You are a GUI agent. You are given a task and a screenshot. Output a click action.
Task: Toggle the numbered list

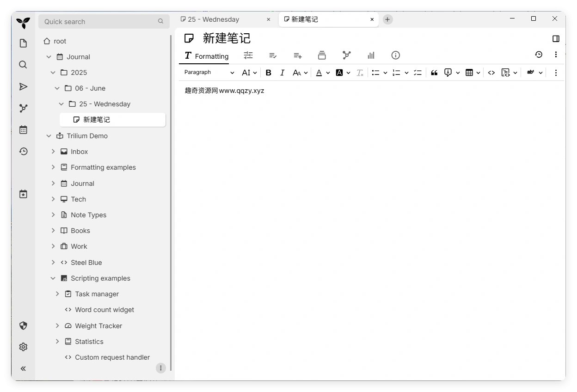[396, 73]
